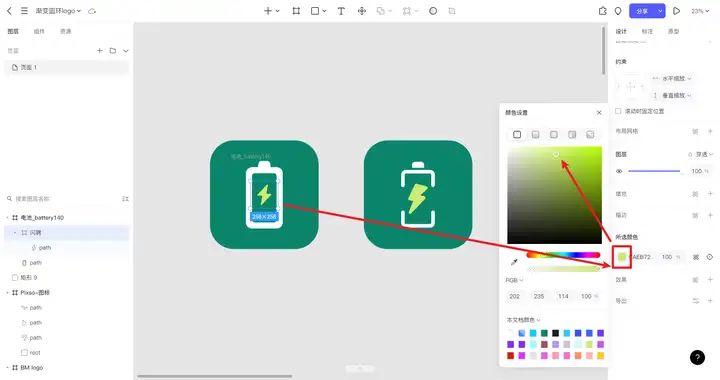Select Page 1 in pages list

tap(67, 67)
